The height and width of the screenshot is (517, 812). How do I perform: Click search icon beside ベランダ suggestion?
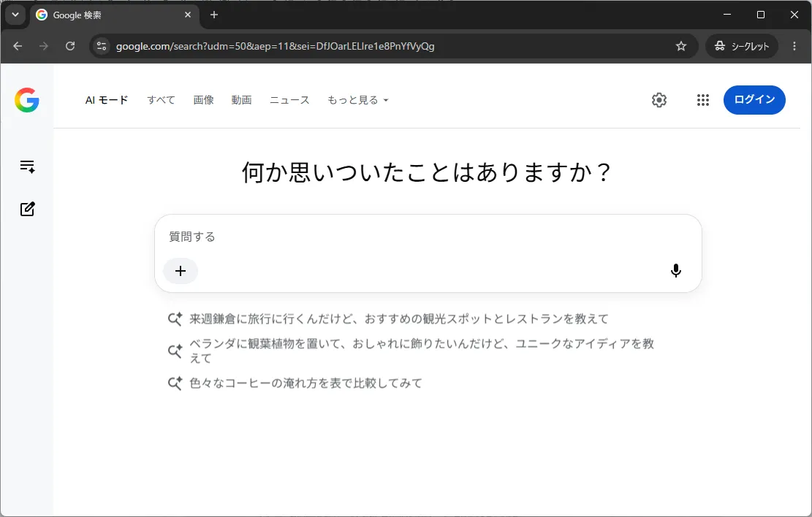pos(175,351)
